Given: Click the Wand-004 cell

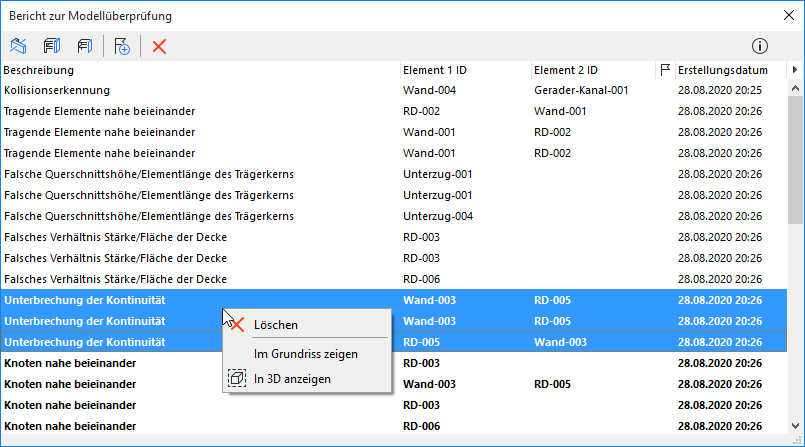Looking at the screenshot, I should coord(429,90).
